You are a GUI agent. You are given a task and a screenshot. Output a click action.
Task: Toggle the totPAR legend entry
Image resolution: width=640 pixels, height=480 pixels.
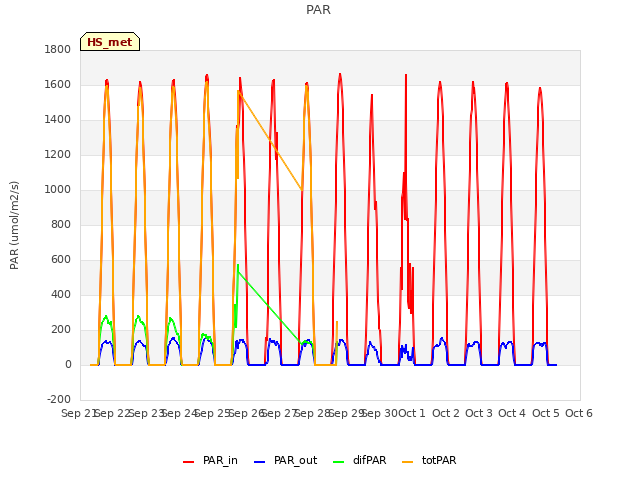[x=429, y=460]
